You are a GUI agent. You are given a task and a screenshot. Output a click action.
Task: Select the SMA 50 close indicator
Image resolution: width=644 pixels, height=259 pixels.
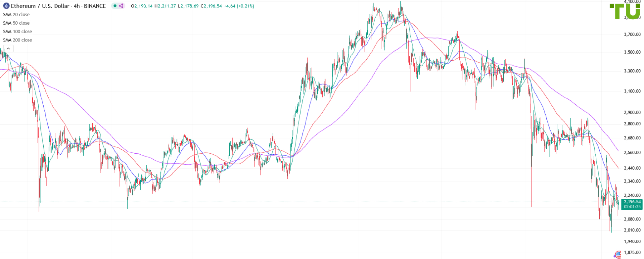point(16,23)
